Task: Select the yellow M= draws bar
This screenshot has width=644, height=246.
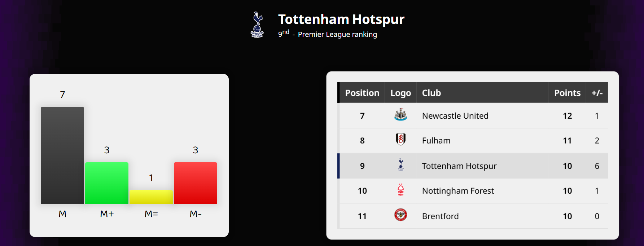Action: coord(151,197)
